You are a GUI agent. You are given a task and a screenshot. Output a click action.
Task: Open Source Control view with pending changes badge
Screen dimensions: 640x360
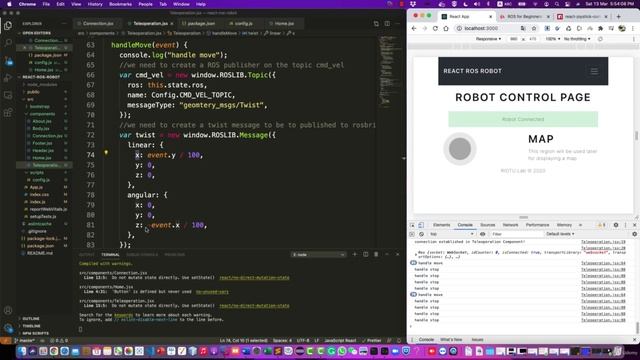point(8,60)
